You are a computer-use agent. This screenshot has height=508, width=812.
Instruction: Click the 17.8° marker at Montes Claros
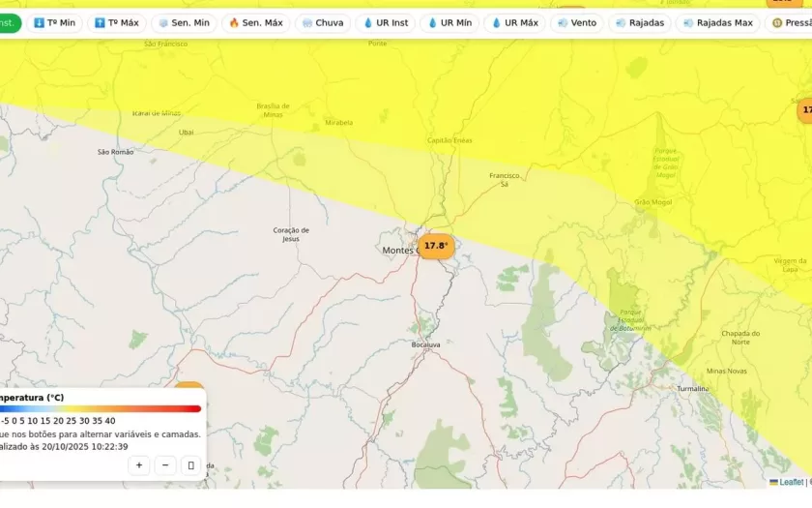coord(436,246)
